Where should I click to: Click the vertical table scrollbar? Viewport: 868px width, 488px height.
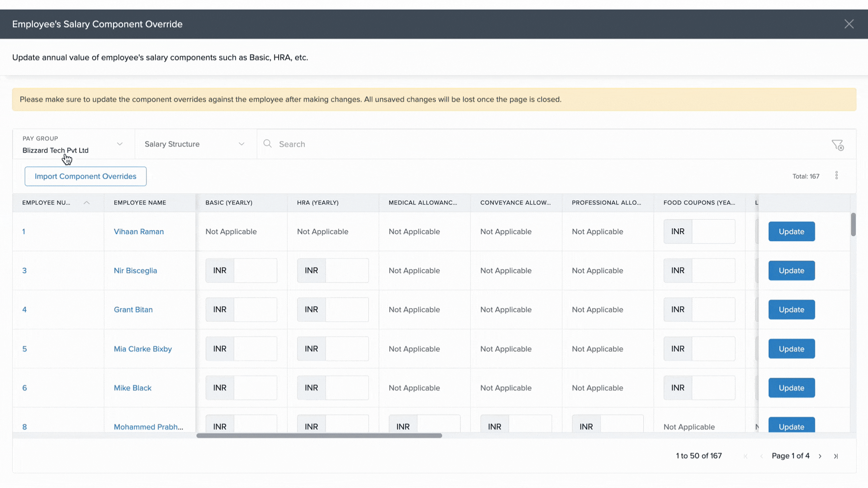coord(853,224)
